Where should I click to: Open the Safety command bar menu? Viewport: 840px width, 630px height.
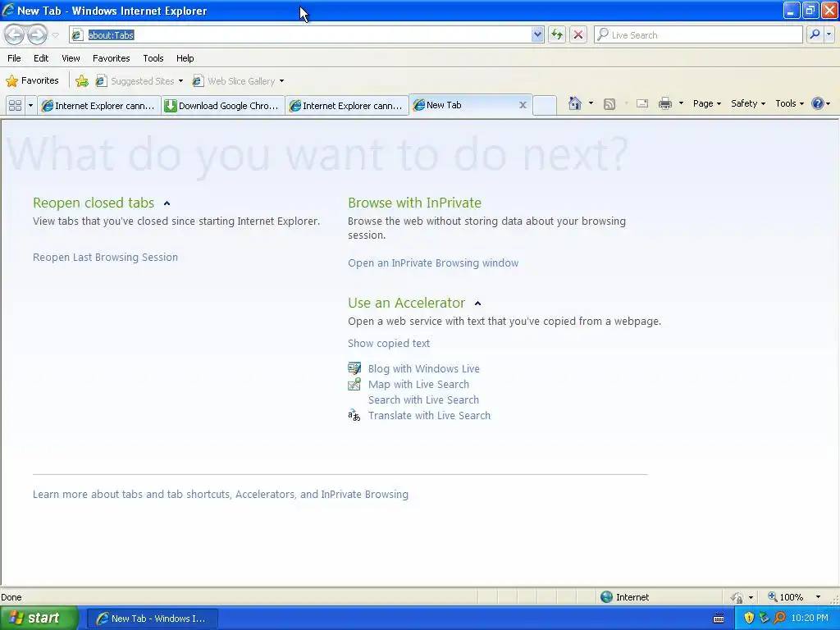coord(748,103)
